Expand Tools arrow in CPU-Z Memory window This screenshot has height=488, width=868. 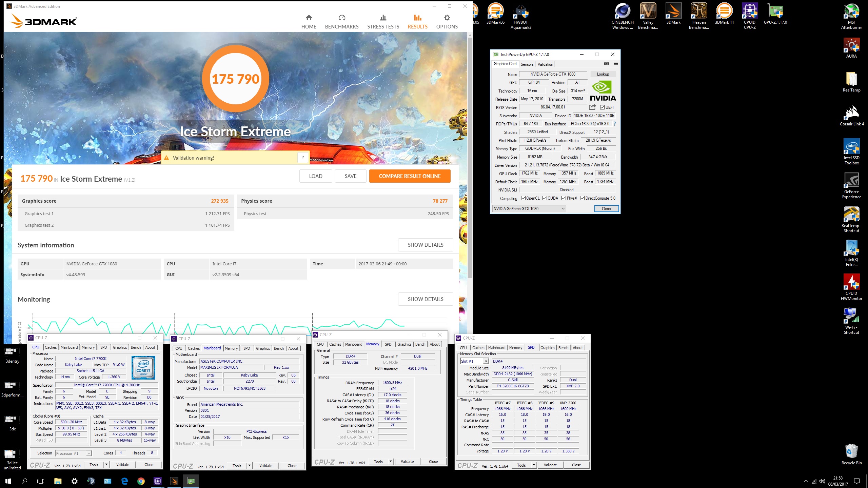(391, 462)
